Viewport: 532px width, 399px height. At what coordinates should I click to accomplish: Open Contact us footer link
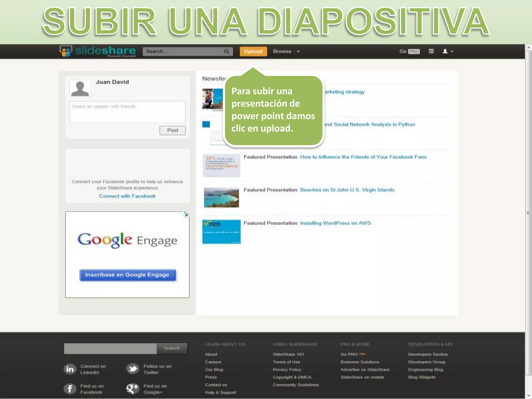216,385
